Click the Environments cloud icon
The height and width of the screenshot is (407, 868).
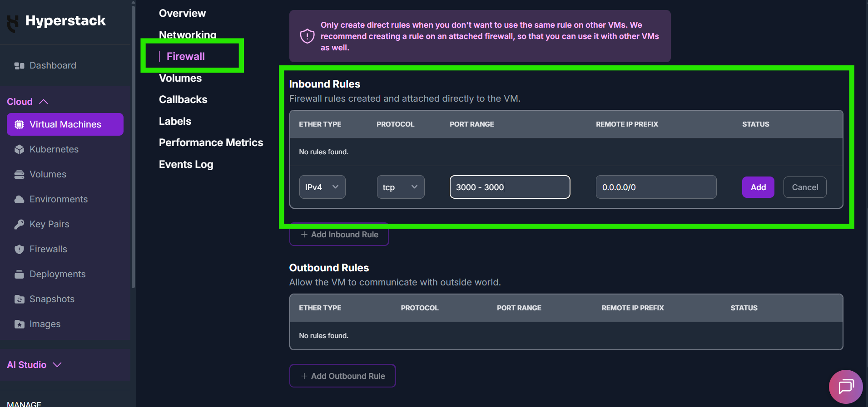[19, 199]
